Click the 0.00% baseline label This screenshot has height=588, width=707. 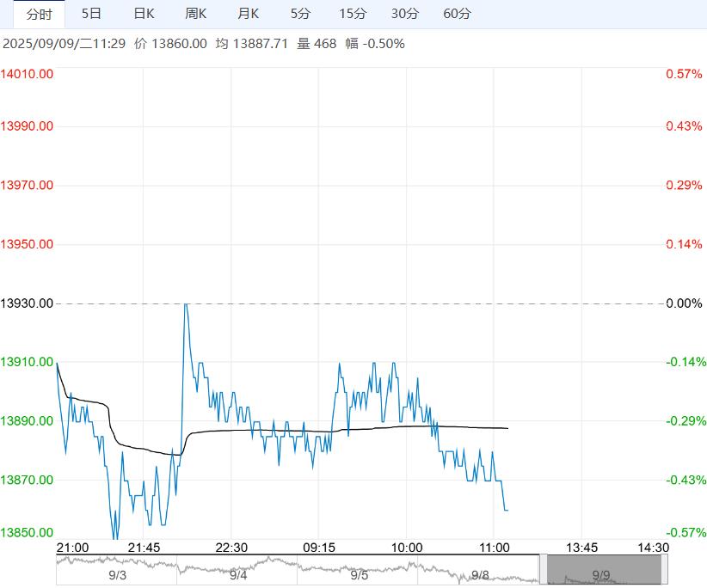click(x=685, y=303)
